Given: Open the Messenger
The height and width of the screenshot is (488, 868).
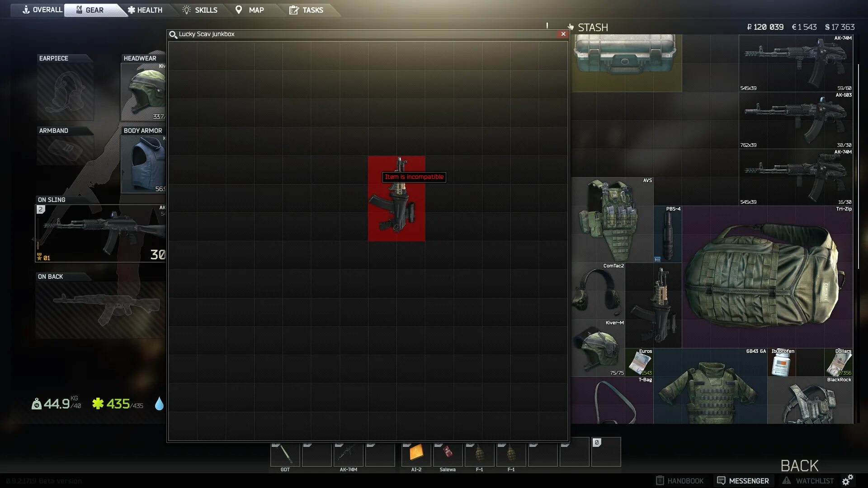Looking at the screenshot, I should tap(743, 481).
